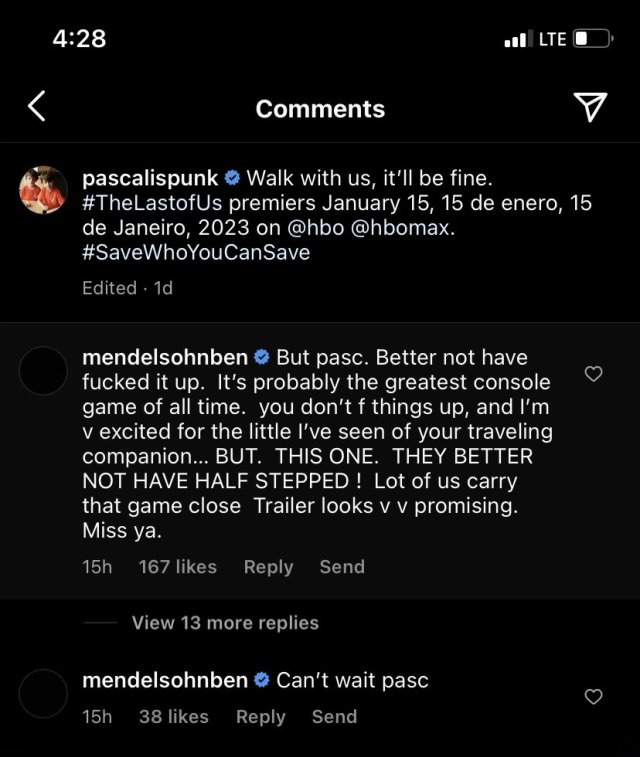Screen dimensions: 640x757
Task: Open pascalispunk profile picture
Action: click(43, 189)
